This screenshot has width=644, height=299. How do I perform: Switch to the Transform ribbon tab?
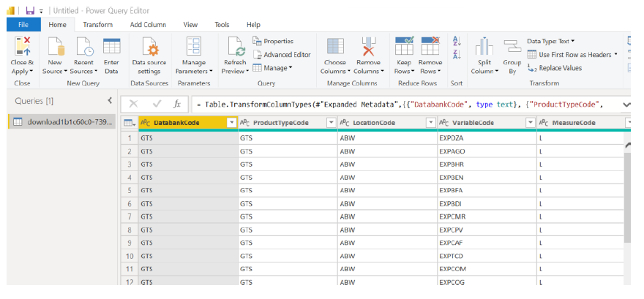(x=97, y=24)
